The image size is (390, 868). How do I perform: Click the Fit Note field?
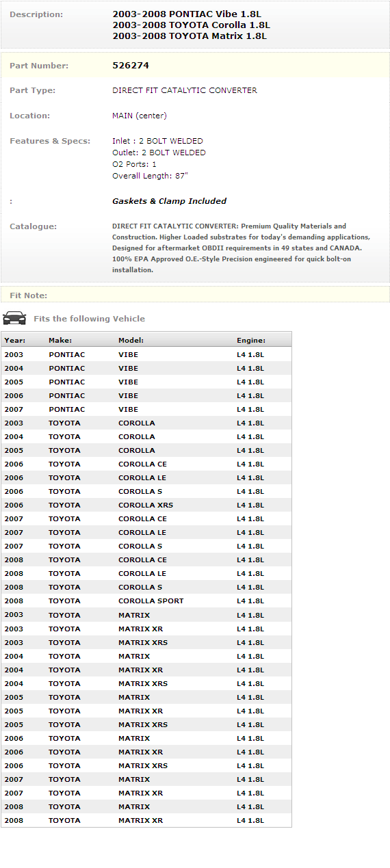coord(195,295)
